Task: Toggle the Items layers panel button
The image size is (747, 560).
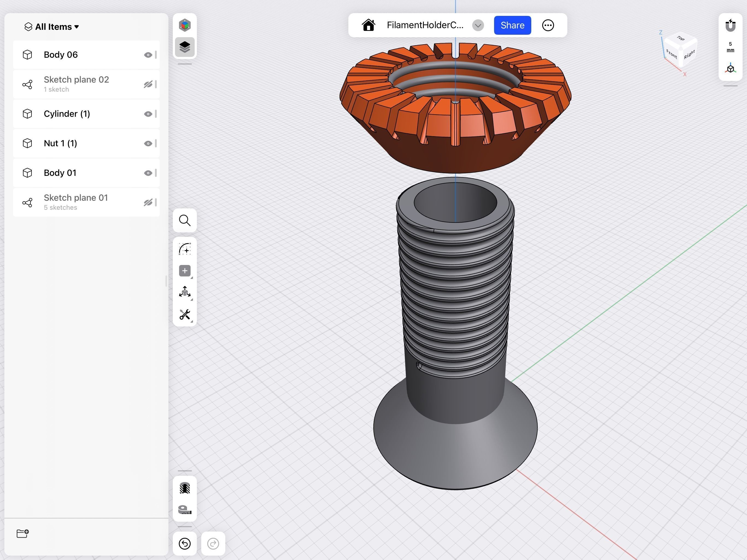Action: 185,47
